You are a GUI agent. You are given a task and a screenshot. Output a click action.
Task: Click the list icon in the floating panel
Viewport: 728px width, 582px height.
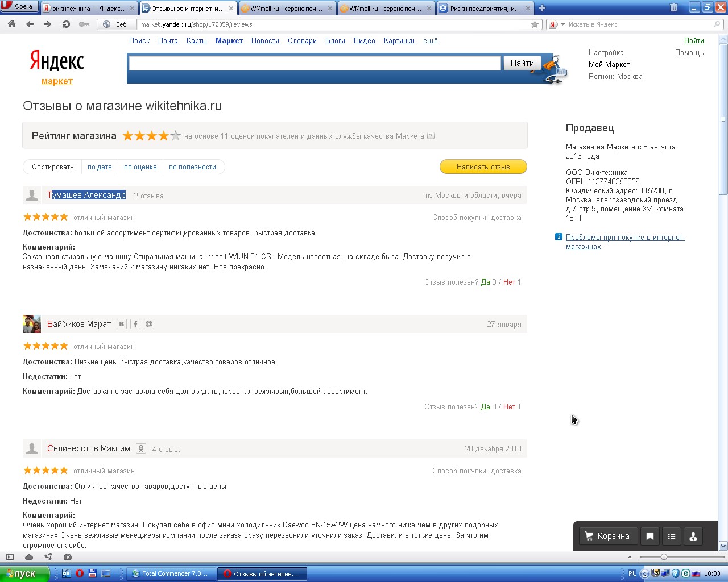point(672,536)
